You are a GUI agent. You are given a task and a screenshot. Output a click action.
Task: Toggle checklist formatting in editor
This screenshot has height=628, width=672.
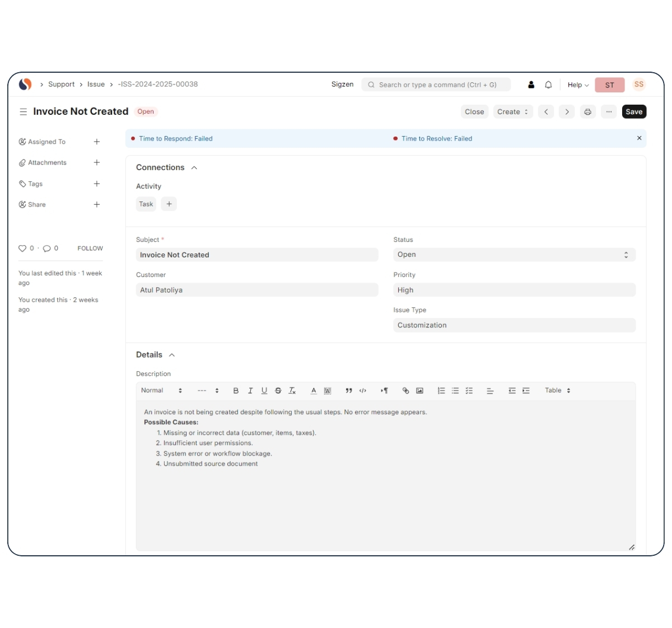pyautogui.click(x=469, y=391)
